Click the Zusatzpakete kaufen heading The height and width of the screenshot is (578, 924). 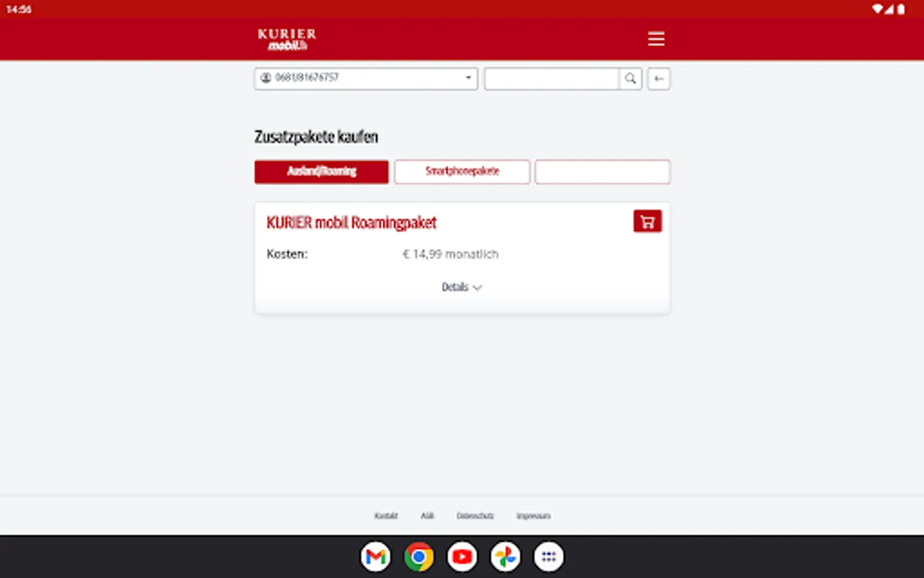[x=316, y=137]
